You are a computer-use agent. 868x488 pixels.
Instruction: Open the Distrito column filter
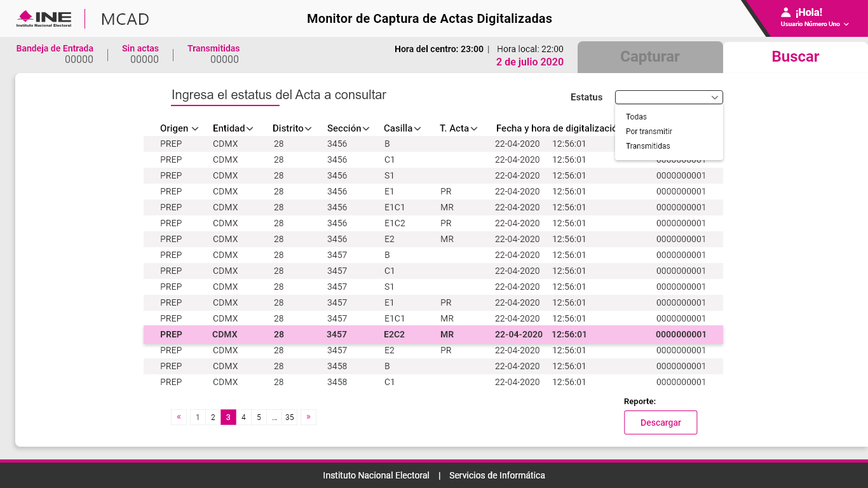[308, 128]
